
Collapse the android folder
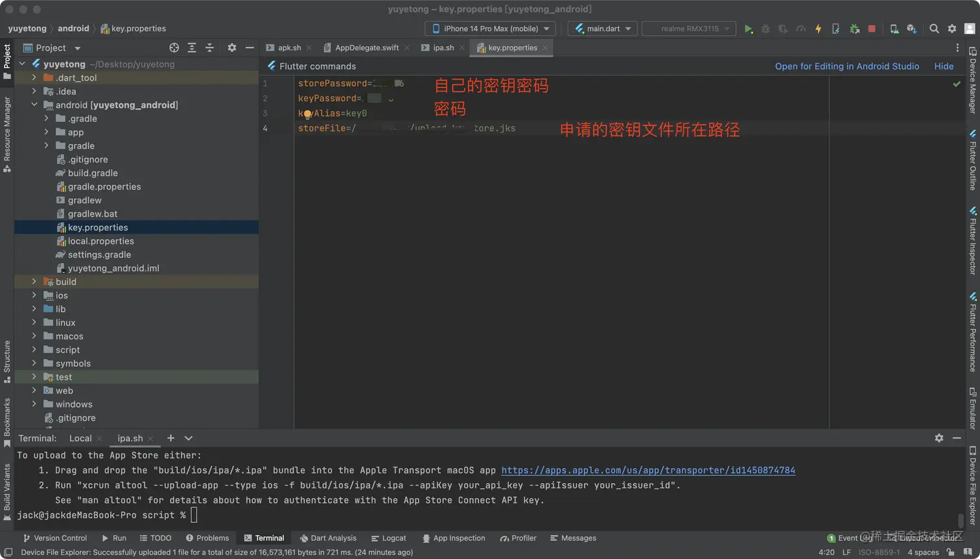(34, 105)
